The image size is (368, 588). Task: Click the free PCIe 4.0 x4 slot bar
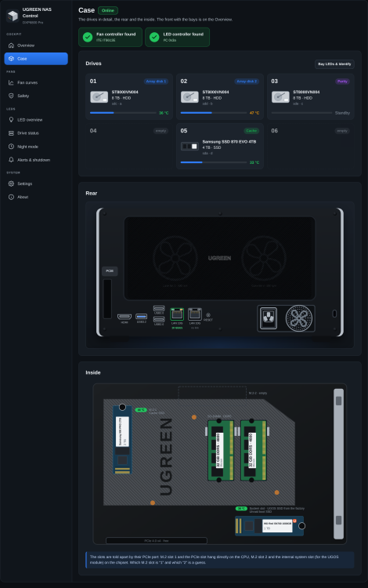(x=157, y=541)
